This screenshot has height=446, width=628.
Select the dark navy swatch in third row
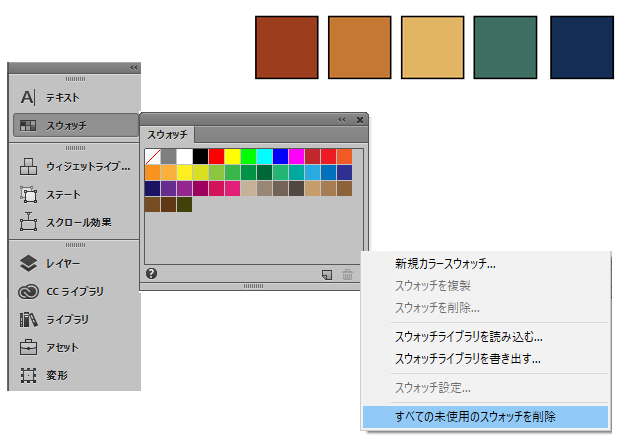click(153, 189)
